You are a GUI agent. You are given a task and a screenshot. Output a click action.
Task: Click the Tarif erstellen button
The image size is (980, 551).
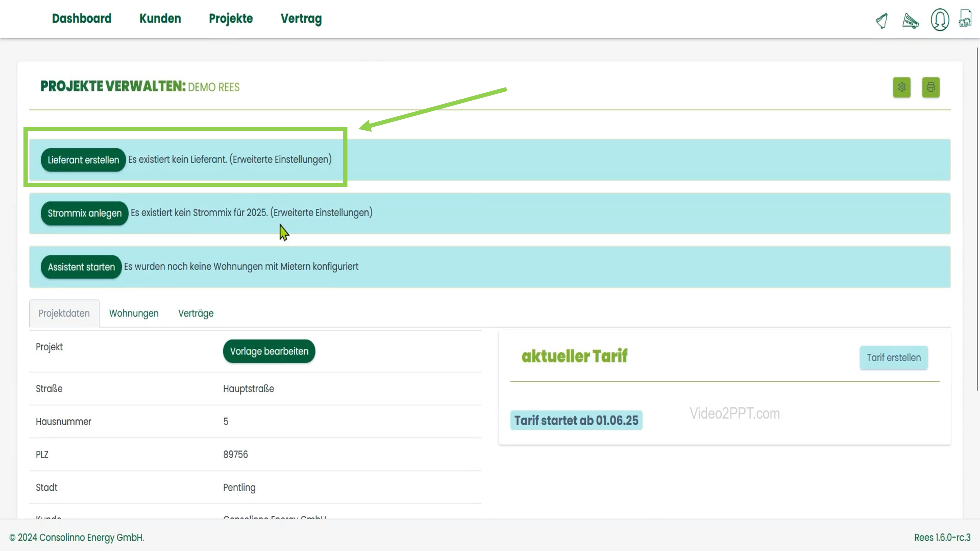pyautogui.click(x=894, y=357)
